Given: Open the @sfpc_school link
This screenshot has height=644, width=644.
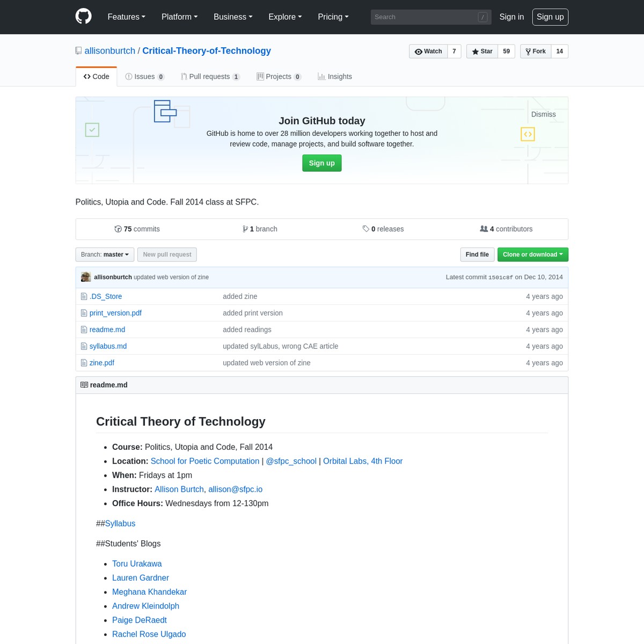Looking at the screenshot, I should (291, 461).
